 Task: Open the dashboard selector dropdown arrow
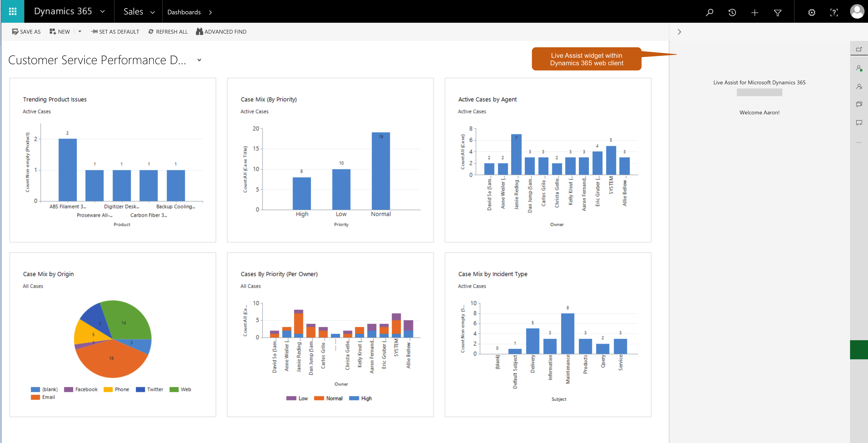[199, 60]
